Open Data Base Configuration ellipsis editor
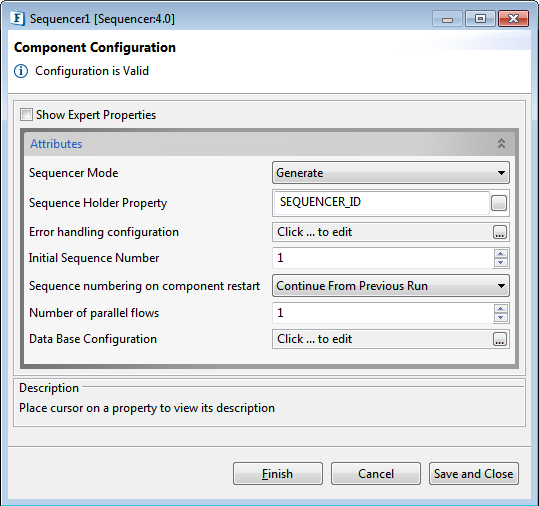Image resolution: width=539 pixels, height=506 pixels. [500, 339]
